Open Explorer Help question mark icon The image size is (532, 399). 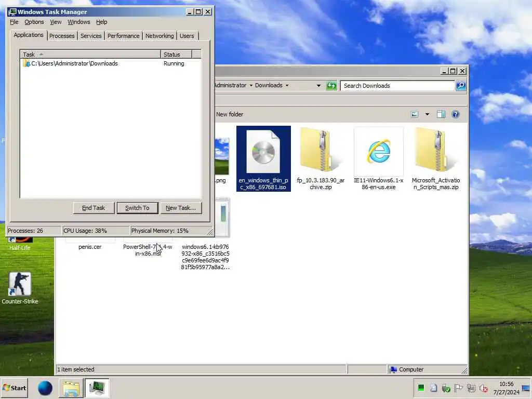tap(456, 114)
